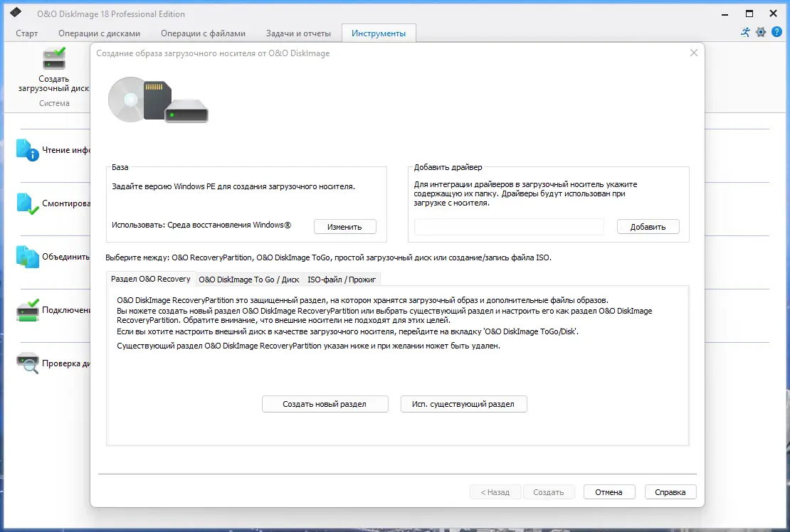Open the Операции с файлами tab
The height and width of the screenshot is (532, 790).
click(203, 33)
